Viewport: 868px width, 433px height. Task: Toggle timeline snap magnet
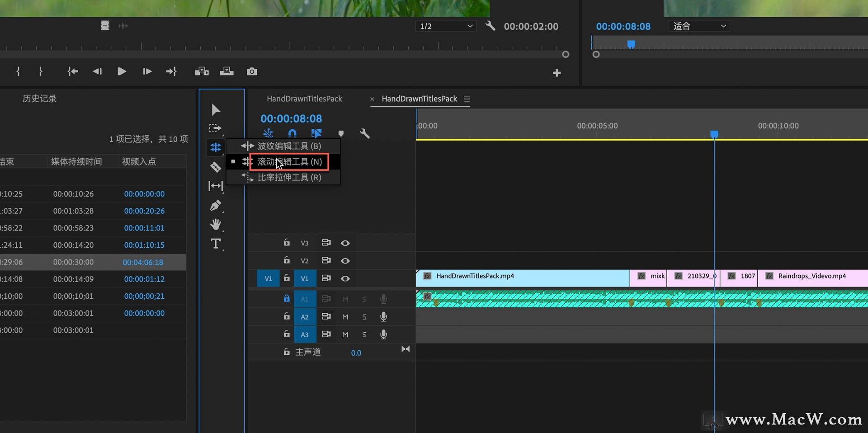(x=292, y=133)
